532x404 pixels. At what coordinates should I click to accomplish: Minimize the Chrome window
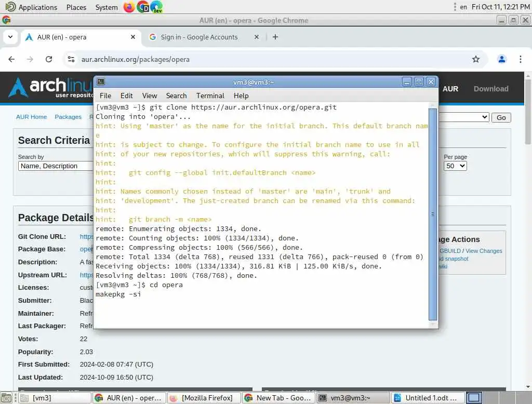click(501, 20)
